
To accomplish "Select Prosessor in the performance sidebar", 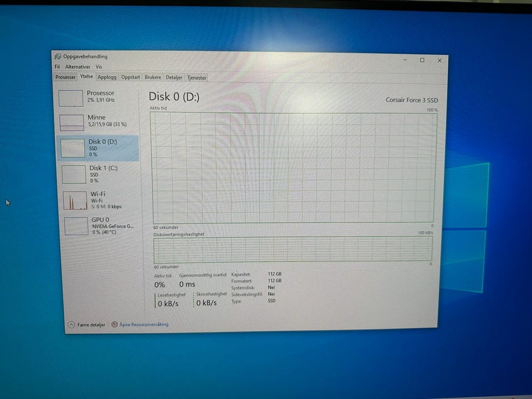I will click(x=98, y=98).
